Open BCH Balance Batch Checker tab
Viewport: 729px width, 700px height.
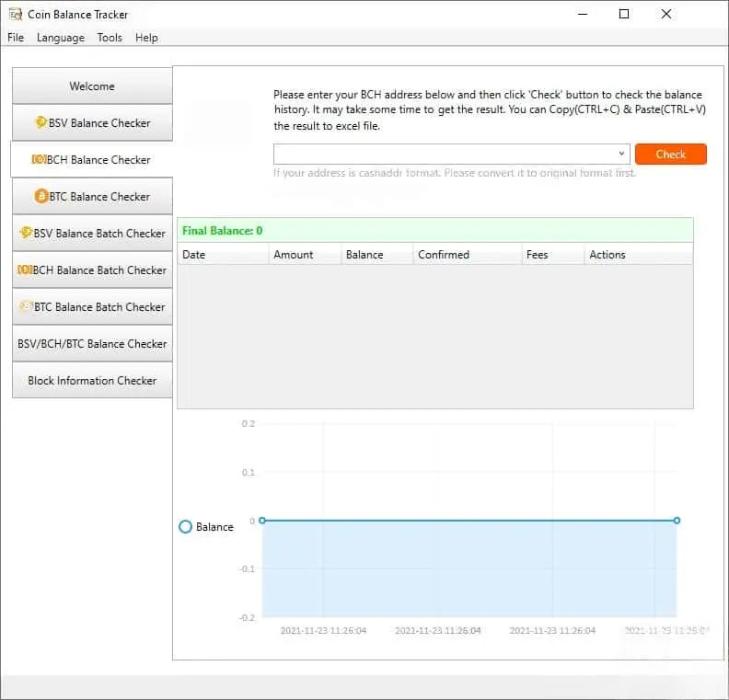tap(92, 270)
